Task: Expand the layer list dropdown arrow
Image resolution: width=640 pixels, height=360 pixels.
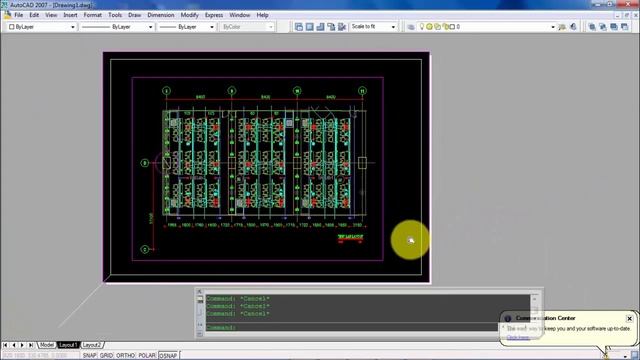Action: coord(553,27)
